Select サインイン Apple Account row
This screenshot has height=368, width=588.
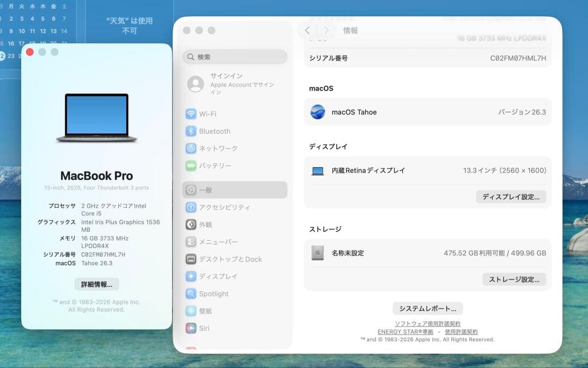235,84
